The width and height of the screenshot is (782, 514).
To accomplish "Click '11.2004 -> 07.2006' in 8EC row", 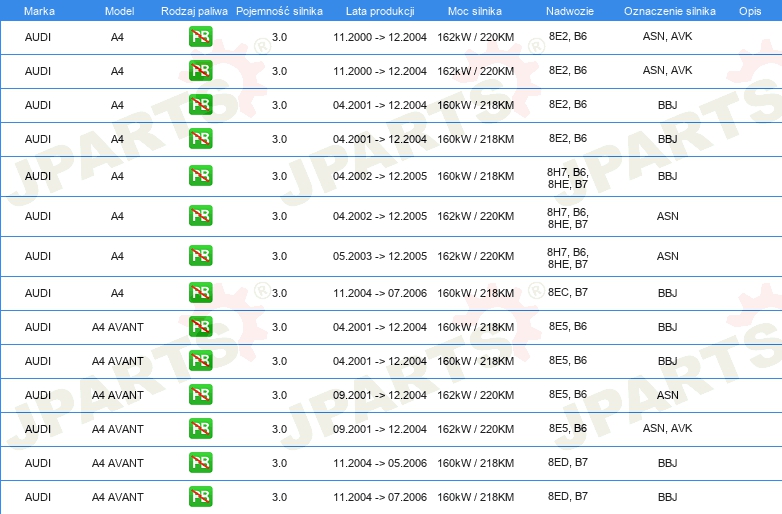I will click(x=380, y=293).
